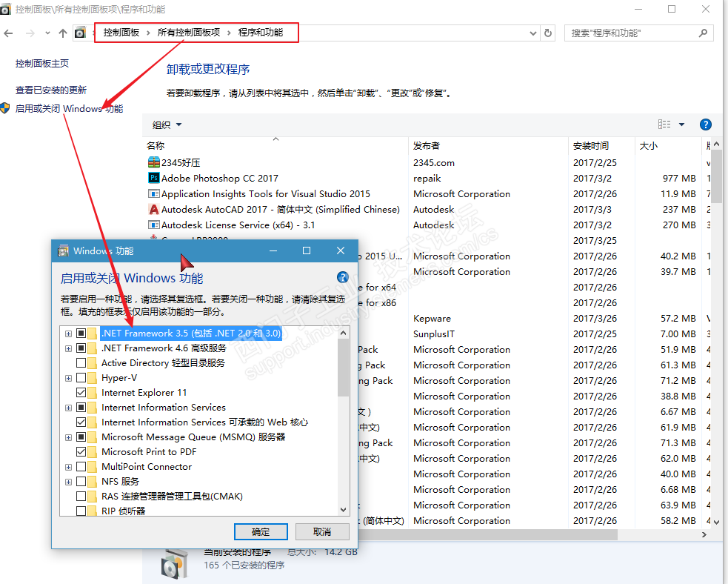This screenshot has height=584, width=728.
Task: Click the horizontal scroll right arrow
Action: (704, 535)
